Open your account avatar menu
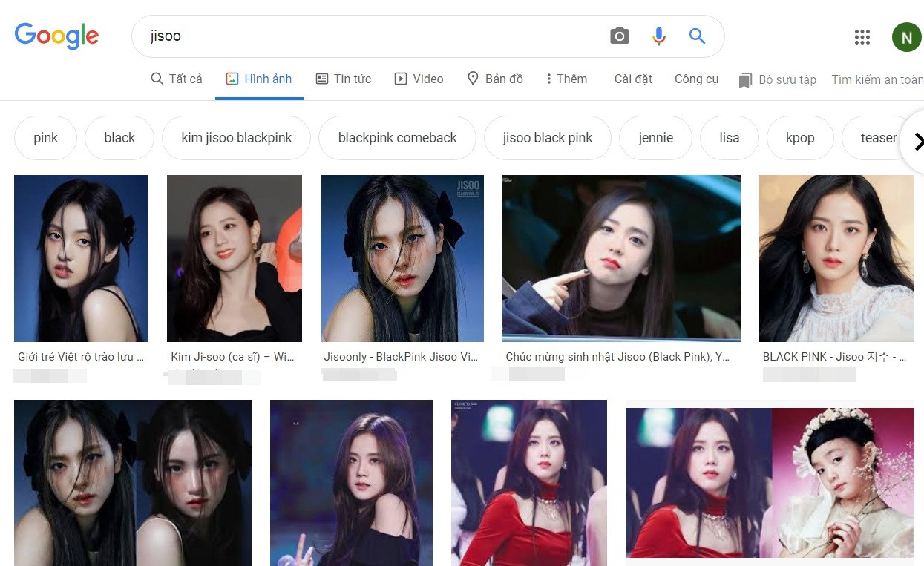Screen dimensions: 924x566 point(905,36)
